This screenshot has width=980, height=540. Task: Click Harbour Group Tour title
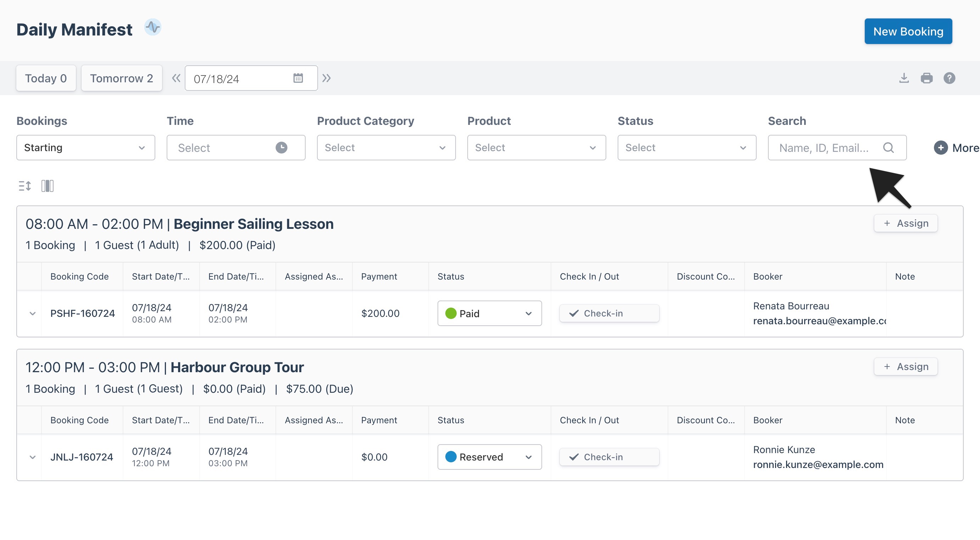coord(237,368)
